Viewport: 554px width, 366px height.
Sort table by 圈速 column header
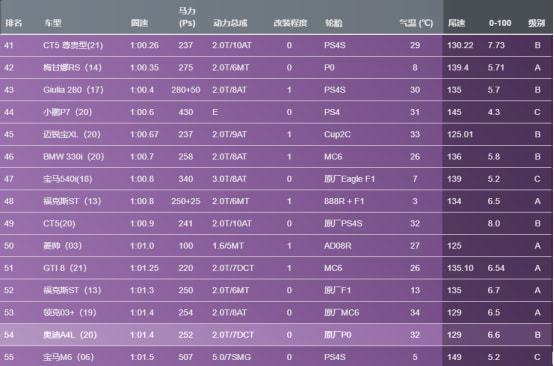pyautogui.click(x=139, y=23)
